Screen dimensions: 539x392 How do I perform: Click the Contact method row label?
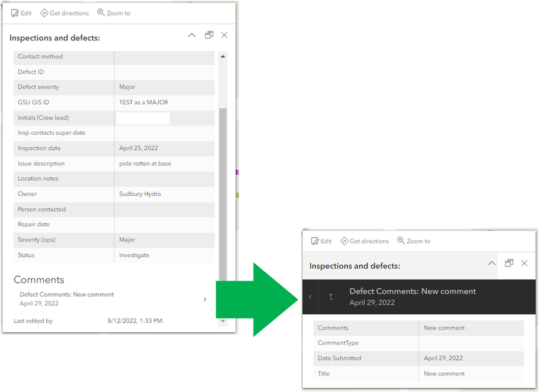(40, 56)
